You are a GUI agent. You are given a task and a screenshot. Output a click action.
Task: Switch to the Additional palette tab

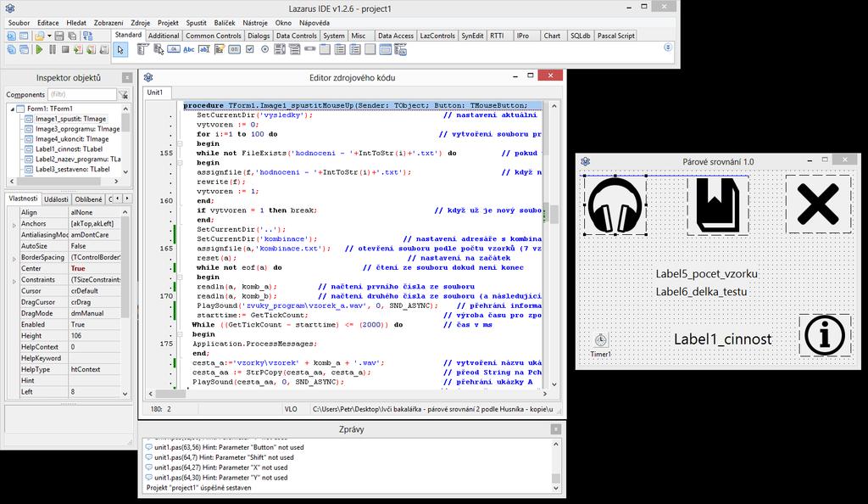click(x=164, y=36)
